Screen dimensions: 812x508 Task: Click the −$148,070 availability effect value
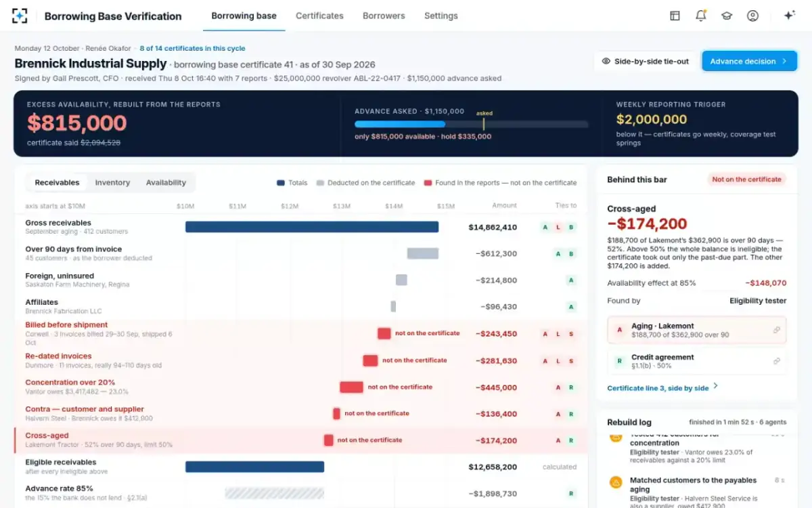766,283
